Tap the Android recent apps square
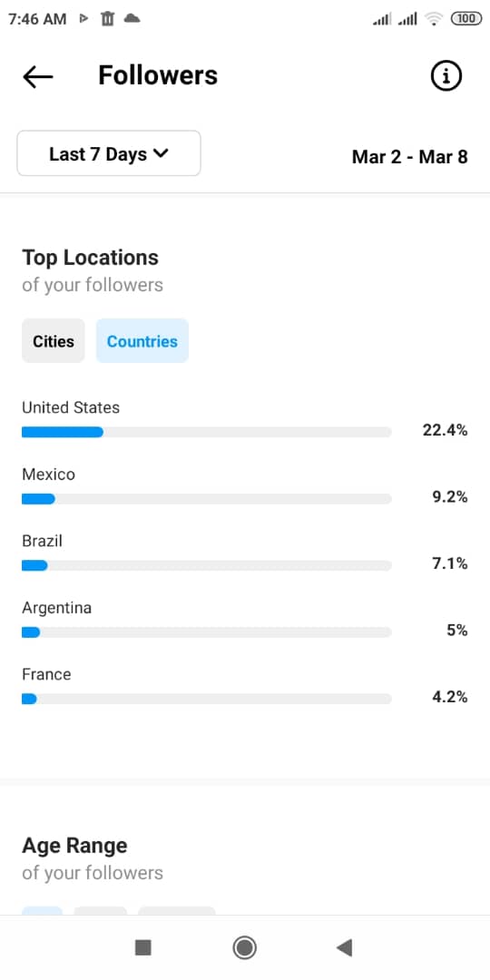 coord(143,947)
